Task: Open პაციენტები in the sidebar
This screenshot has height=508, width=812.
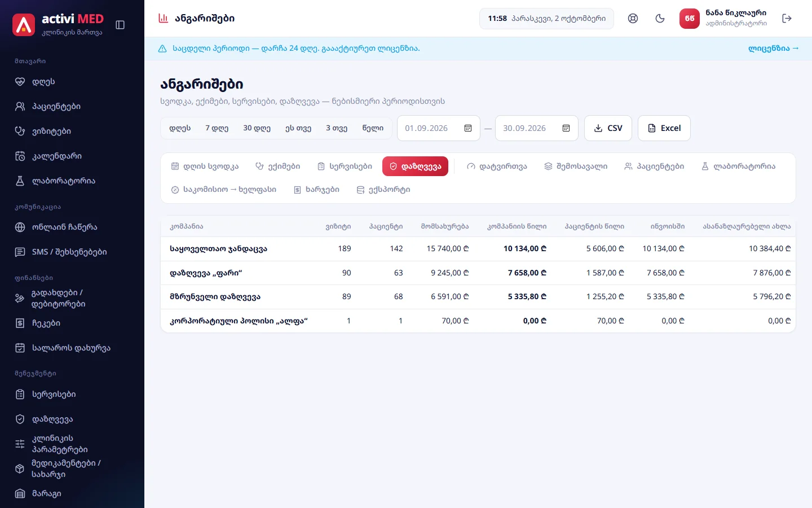Action: click(72, 107)
